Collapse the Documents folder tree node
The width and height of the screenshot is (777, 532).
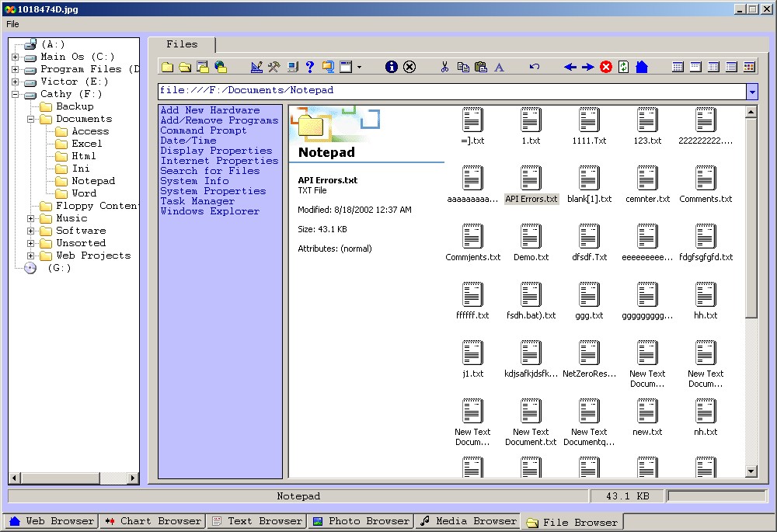point(31,119)
